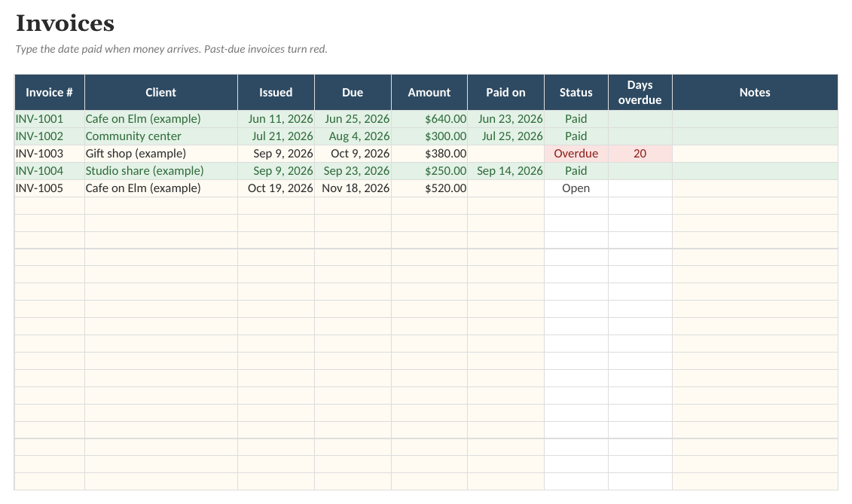Click the paid date Jun 23, 2026

coord(506,118)
